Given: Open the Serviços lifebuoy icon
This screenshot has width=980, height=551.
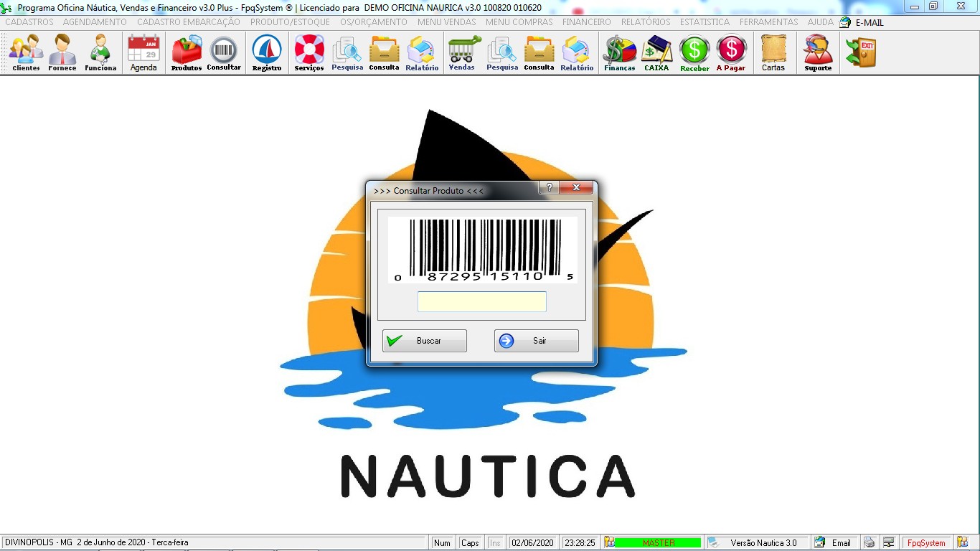Looking at the screenshot, I should click(309, 53).
